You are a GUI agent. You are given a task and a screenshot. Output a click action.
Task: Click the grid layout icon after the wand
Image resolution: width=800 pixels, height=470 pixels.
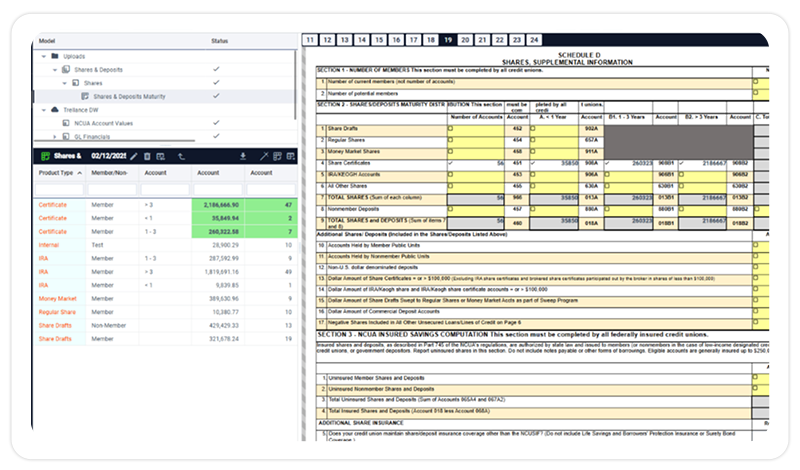[x=278, y=156]
